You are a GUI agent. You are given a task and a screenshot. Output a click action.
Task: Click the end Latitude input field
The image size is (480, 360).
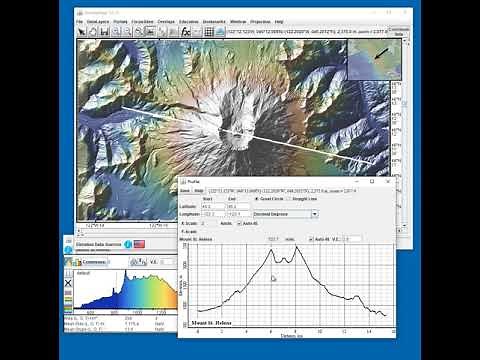(238, 206)
